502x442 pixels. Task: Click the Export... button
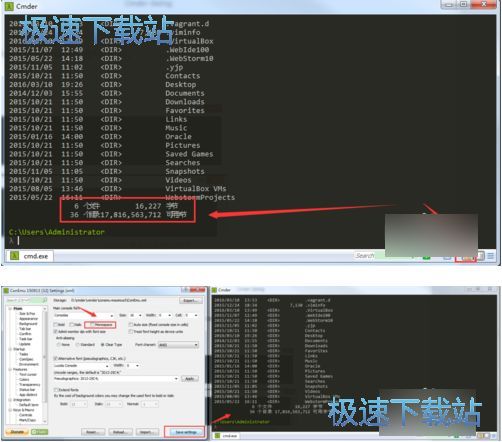190,301
